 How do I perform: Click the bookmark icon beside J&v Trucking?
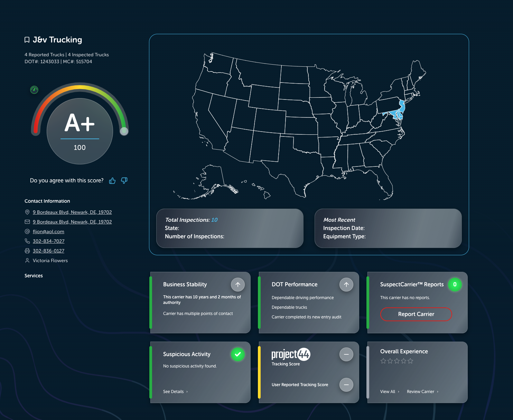click(27, 39)
